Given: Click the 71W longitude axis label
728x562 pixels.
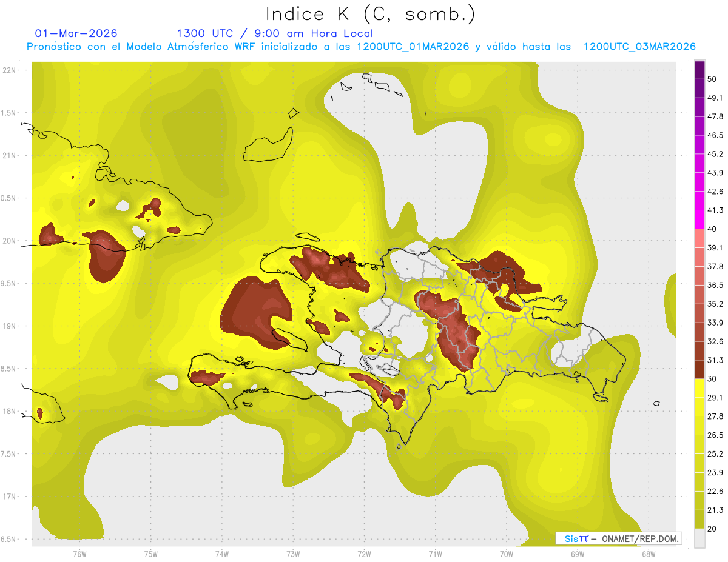Looking at the screenshot, I should pyautogui.click(x=435, y=554).
